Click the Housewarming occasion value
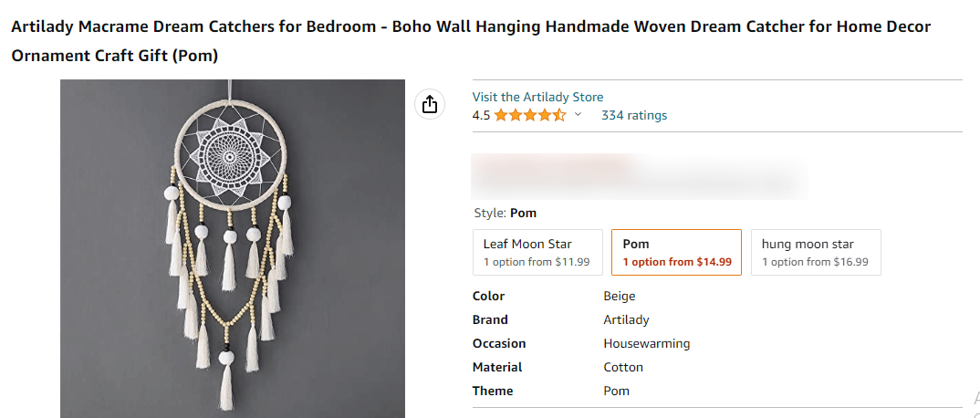 pos(646,343)
